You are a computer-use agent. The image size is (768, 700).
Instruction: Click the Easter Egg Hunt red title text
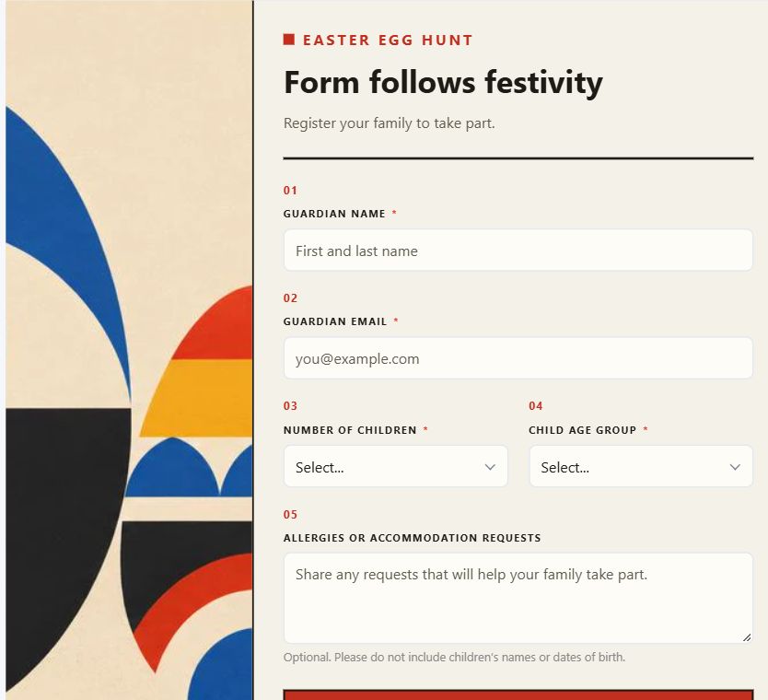pos(388,41)
